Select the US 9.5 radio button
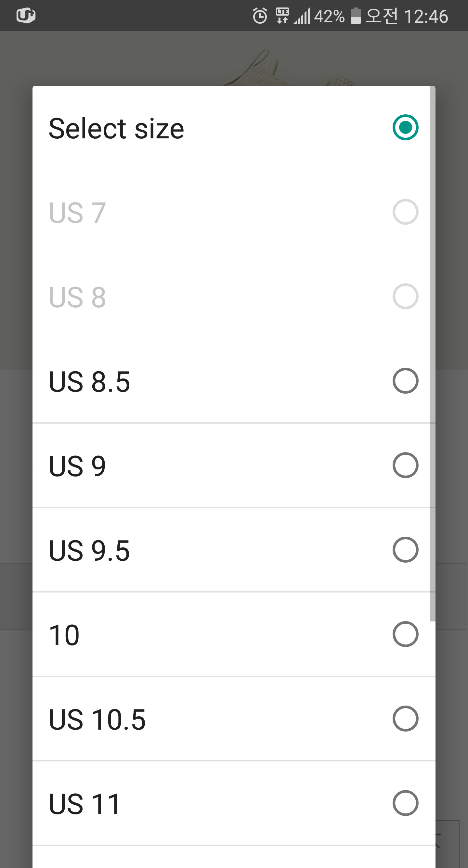 point(405,550)
